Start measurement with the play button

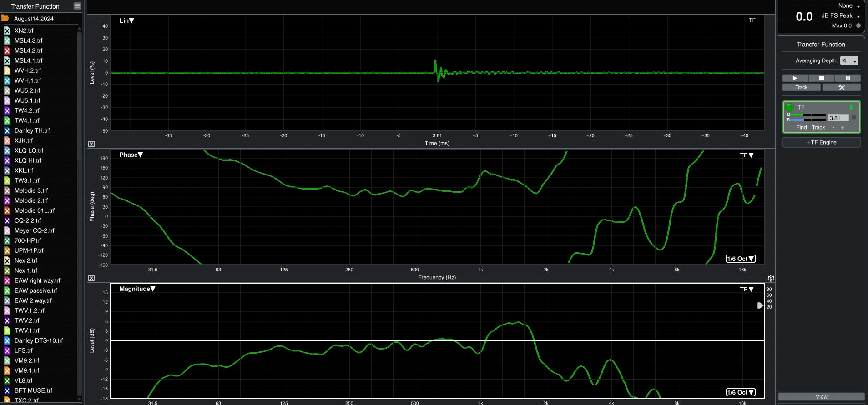pyautogui.click(x=795, y=78)
